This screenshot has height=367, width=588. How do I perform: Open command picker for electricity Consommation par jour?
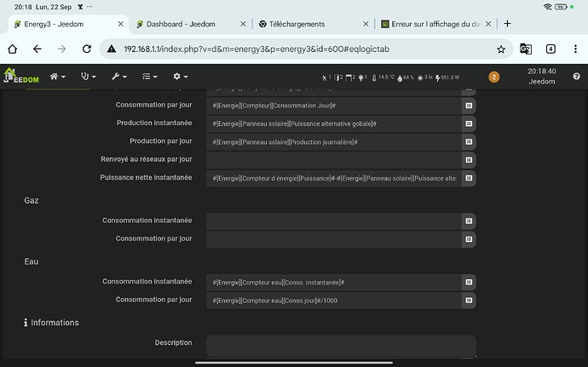click(469, 106)
